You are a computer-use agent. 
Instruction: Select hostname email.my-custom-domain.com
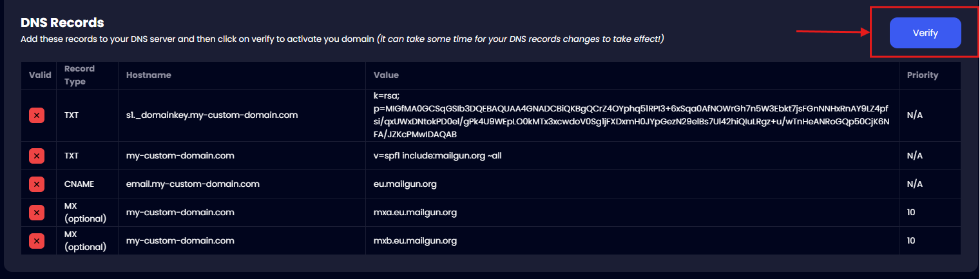coord(193,184)
